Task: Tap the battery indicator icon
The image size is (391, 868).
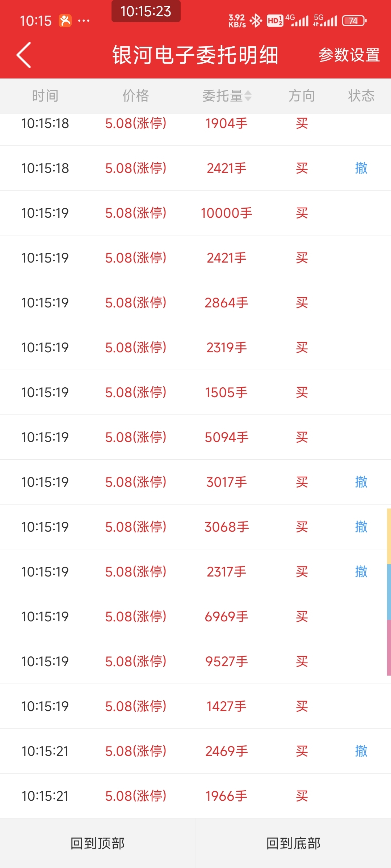Action: 354,21
